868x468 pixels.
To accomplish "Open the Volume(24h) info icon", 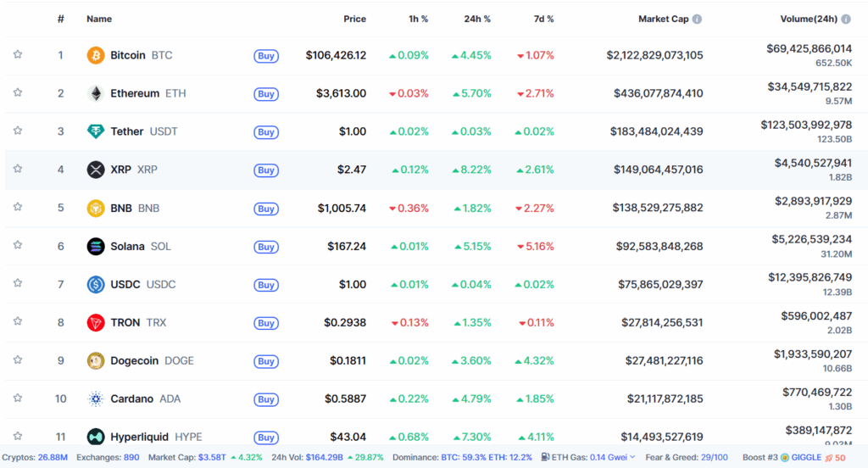I will (x=846, y=19).
